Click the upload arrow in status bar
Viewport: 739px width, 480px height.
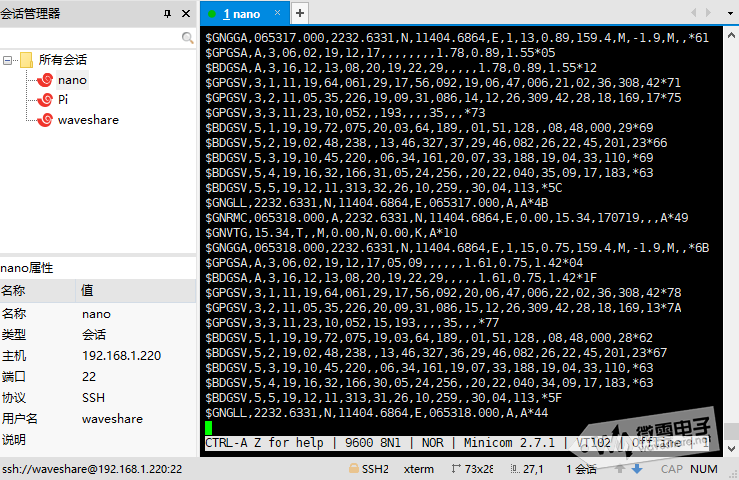tap(620, 468)
